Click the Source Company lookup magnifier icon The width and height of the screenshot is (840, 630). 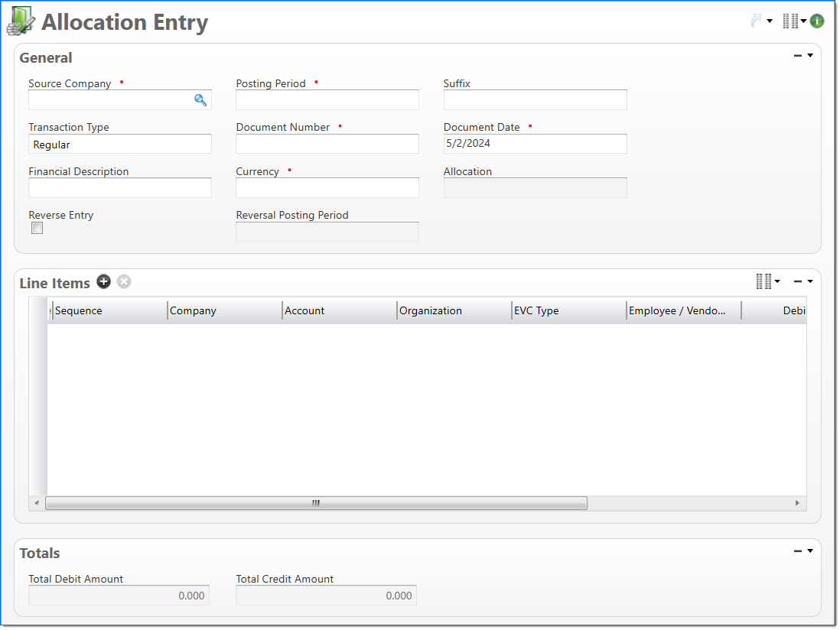tap(200, 100)
